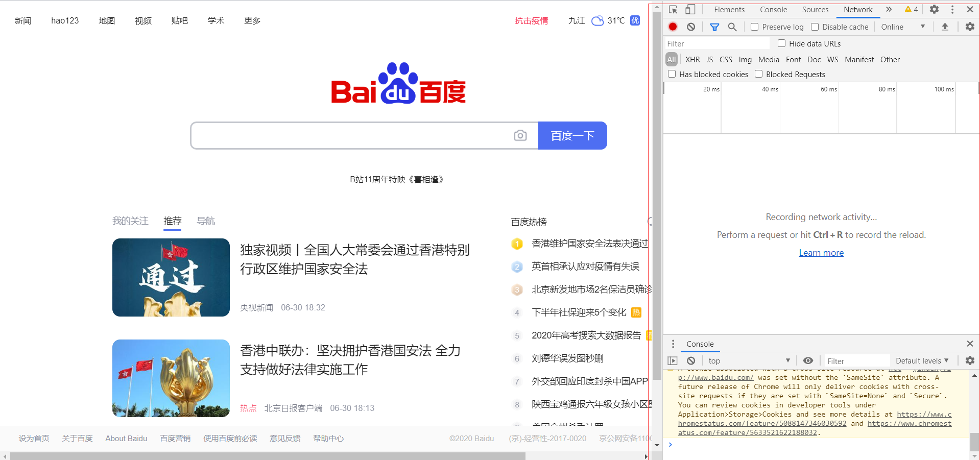Show the console sidebar icon

(673, 361)
